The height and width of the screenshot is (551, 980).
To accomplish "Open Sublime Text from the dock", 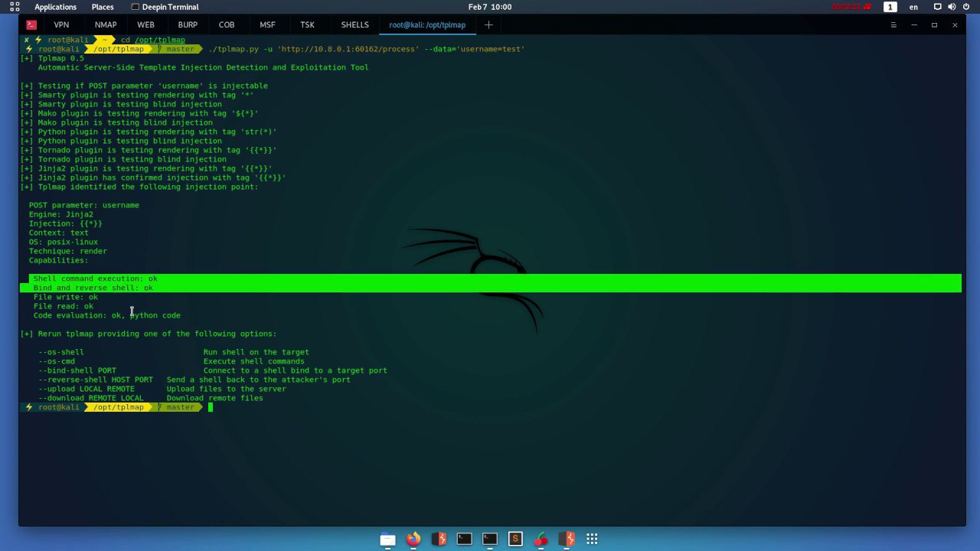I will 515,539.
